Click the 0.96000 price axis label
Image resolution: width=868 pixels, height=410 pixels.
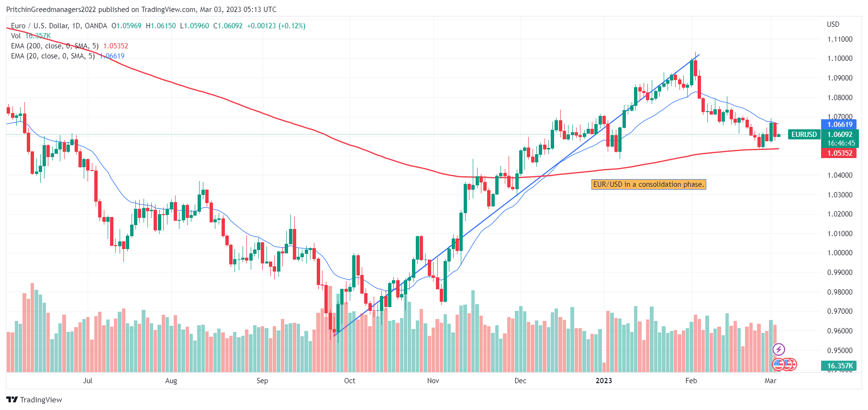click(840, 331)
